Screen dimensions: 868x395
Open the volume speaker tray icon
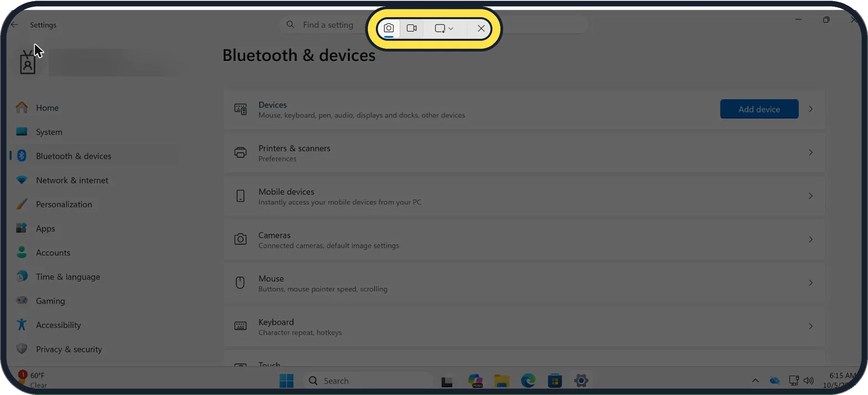[x=808, y=381]
